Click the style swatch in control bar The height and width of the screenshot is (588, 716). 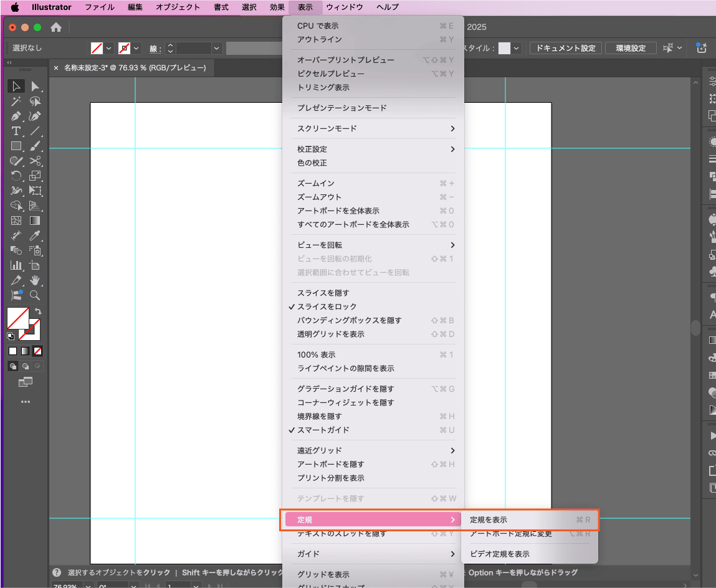point(504,49)
